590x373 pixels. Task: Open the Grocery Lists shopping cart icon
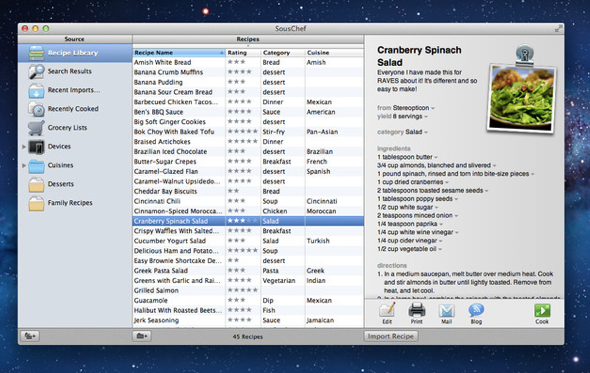(36, 128)
